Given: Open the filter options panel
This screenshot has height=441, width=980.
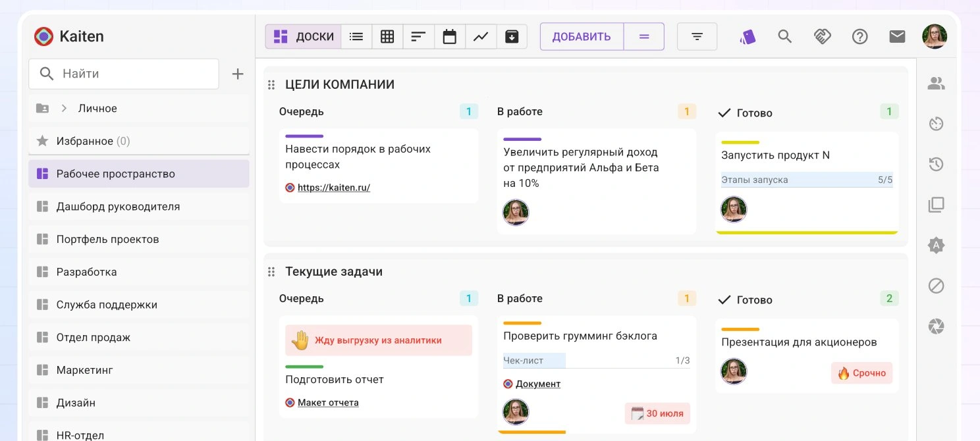Looking at the screenshot, I should coord(697,36).
